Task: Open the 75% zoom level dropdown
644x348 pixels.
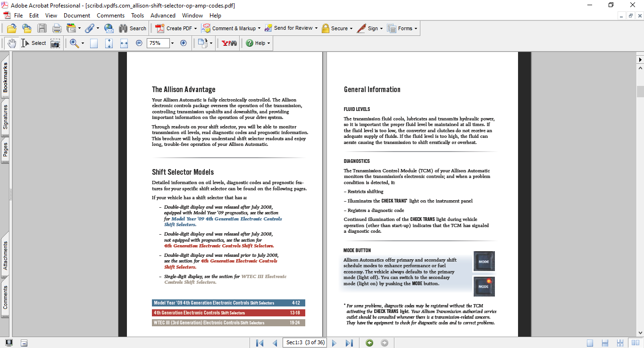Action: coord(172,43)
